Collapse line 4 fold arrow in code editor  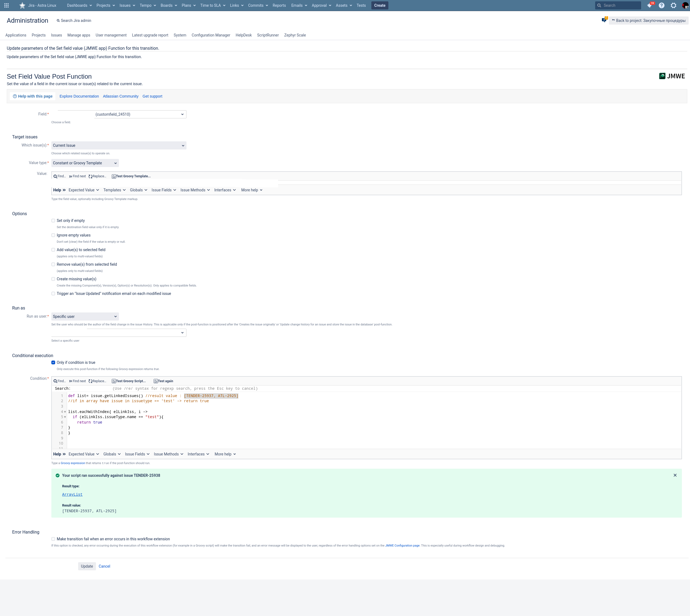65,412
